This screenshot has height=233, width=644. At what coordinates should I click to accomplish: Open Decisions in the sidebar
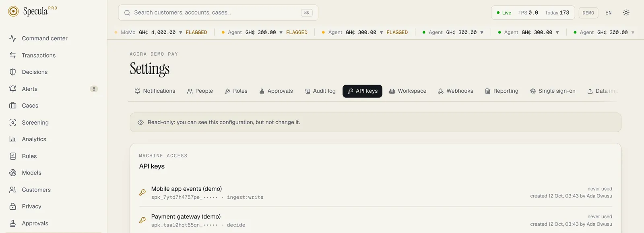click(54, 72)
